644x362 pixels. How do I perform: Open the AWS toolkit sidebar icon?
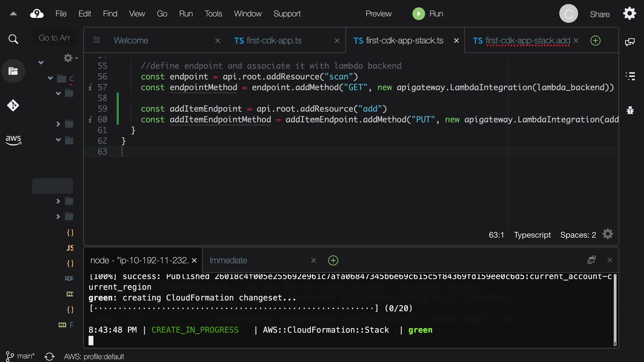13,140
